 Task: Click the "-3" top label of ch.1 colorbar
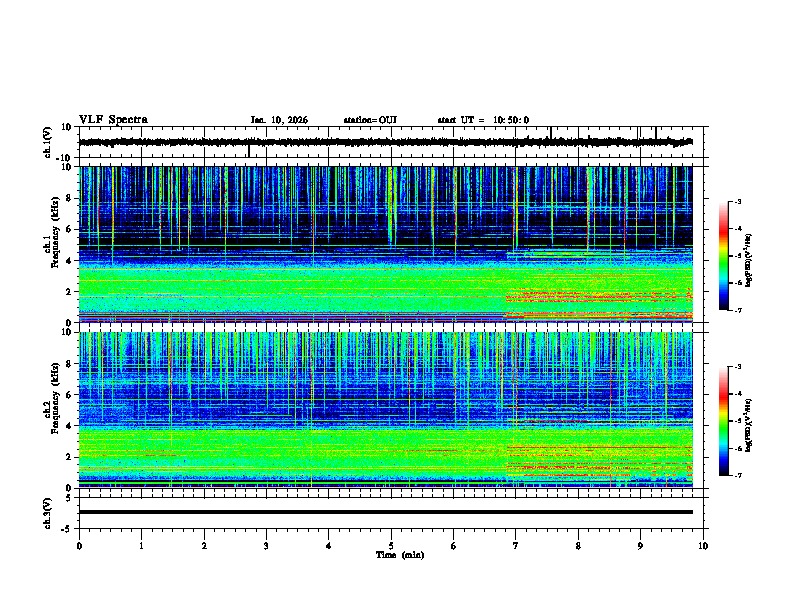[x=738, y=202]
